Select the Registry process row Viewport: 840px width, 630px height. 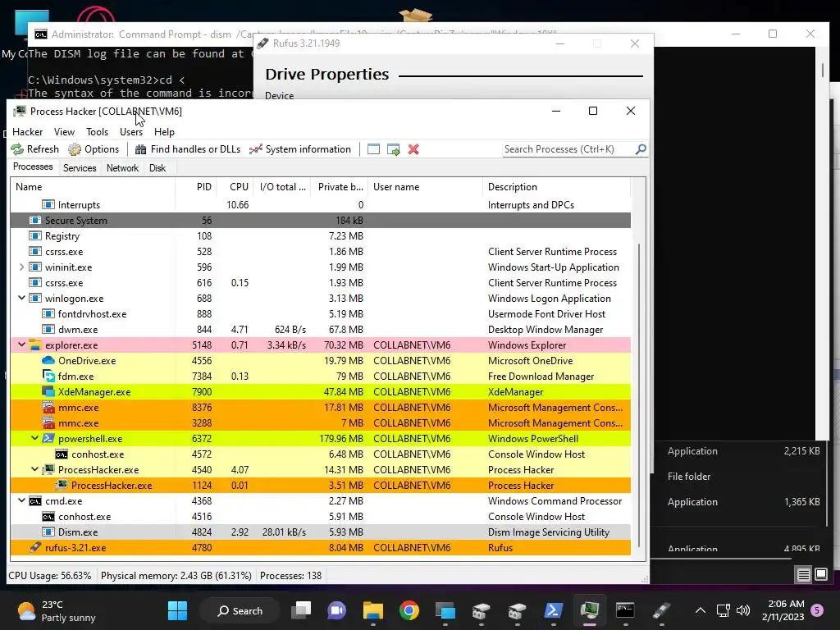click(x=321, y=235)
